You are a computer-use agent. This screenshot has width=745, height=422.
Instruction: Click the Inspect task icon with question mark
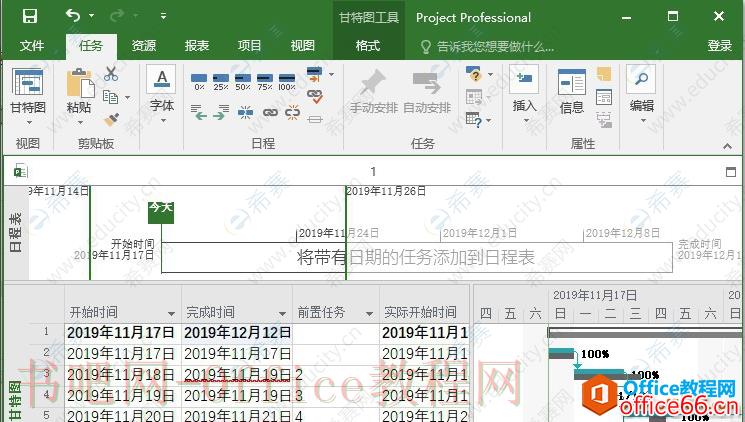tap(474, 74)
